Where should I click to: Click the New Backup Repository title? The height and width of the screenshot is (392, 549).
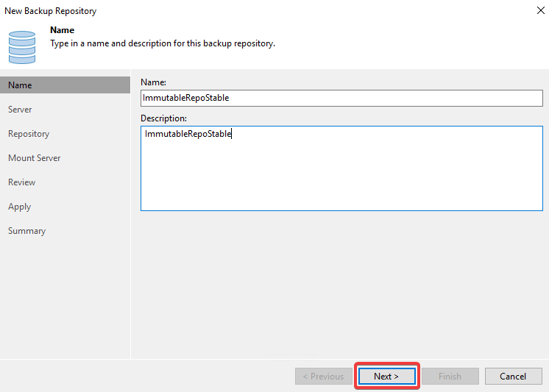point(51,11)
